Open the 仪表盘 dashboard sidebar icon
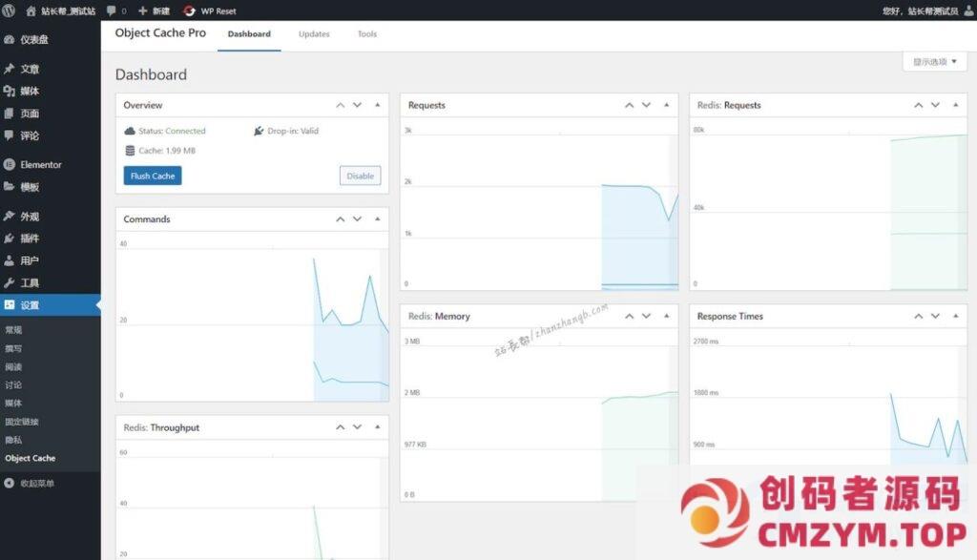977x560 pixels. (x=9, y=39)
